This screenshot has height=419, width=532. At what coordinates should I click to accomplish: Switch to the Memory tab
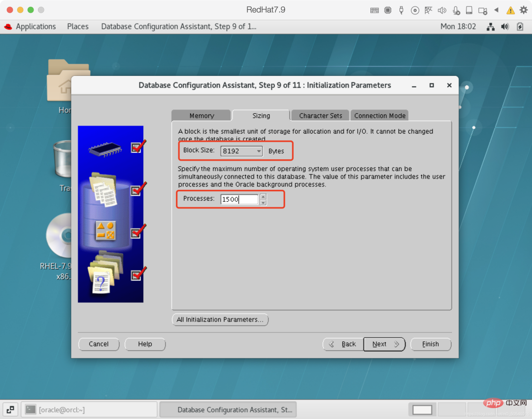click(x=201, y=115)
